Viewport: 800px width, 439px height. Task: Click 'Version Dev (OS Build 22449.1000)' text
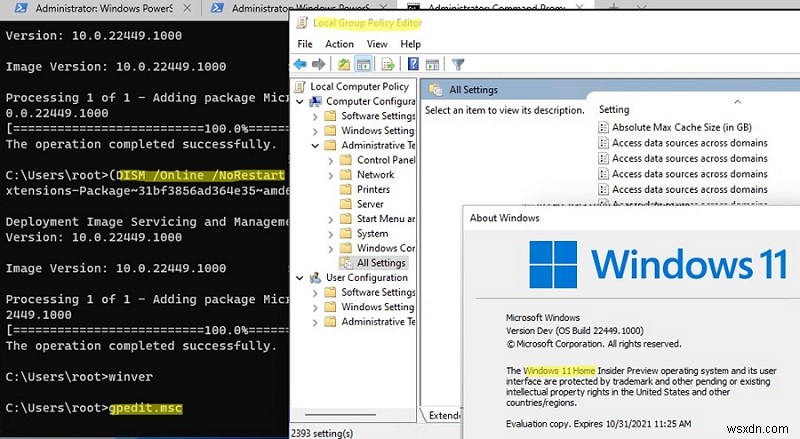pyautogui.click(x=574, y=331)
